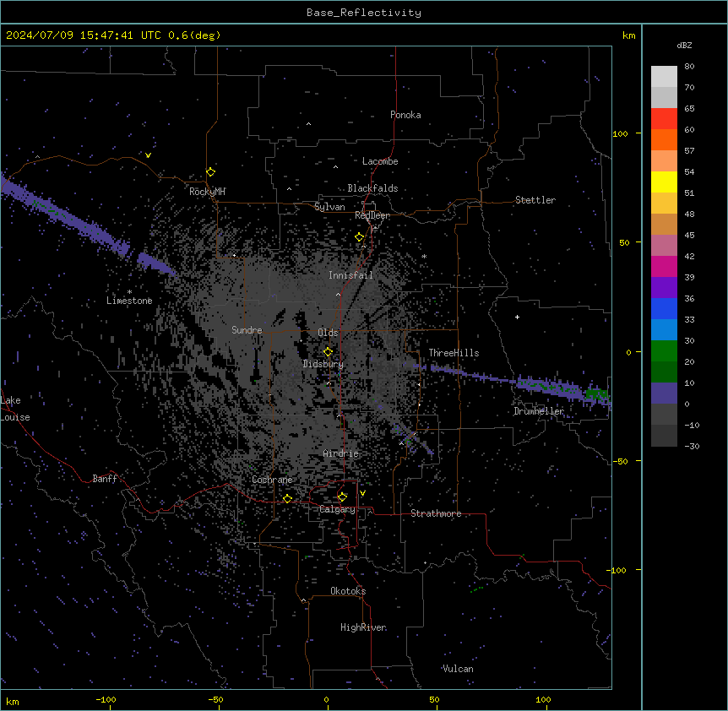This screenshot has height=711, width=728.
Task: Select the yellow diamond marker below Cochrane
Action: 287,498
